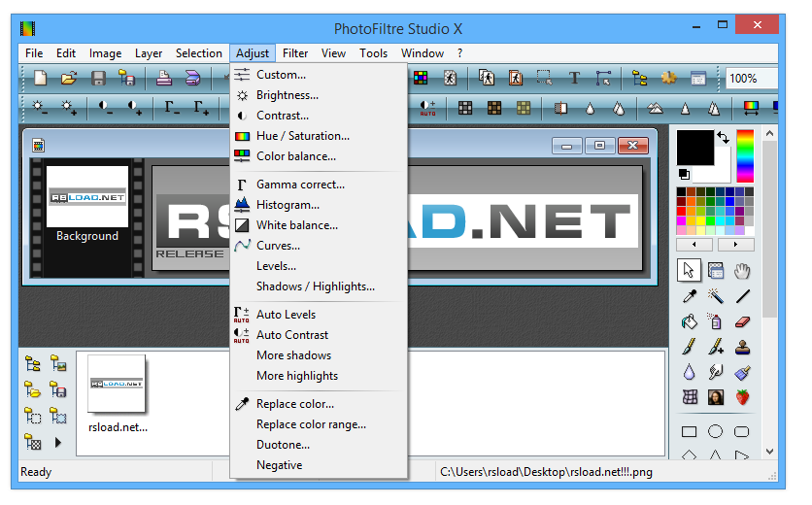Open the zoom 100% combo box

pyautogui.click(x=752, y=79)
